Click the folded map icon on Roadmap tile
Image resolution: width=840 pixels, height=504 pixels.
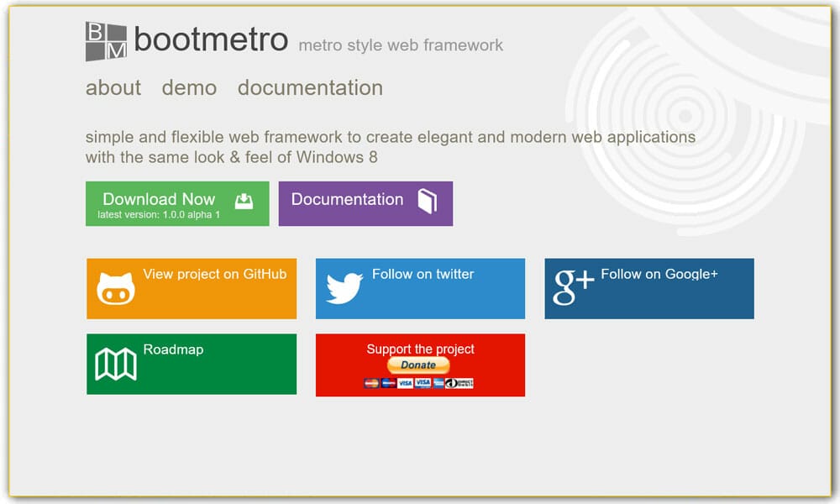pos(115,364)
